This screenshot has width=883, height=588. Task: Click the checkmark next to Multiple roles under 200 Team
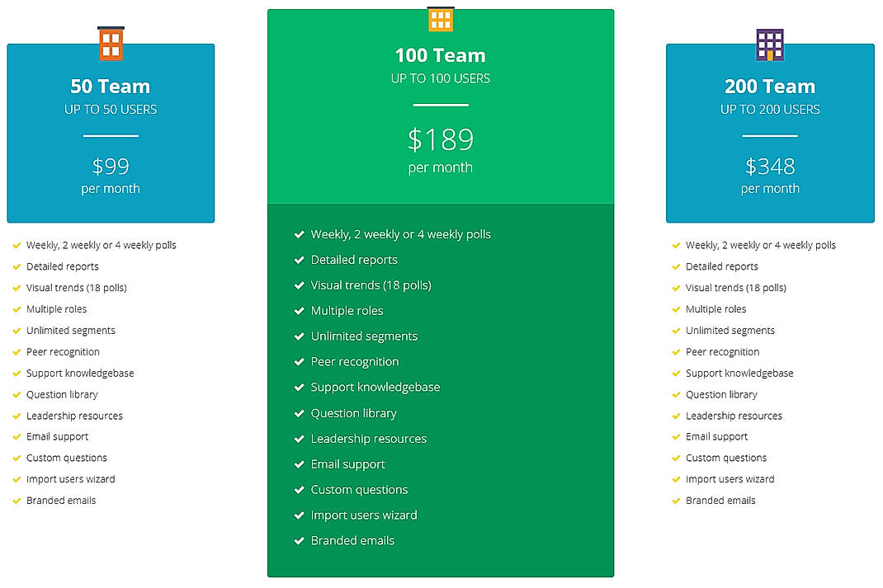coord(675,309)
